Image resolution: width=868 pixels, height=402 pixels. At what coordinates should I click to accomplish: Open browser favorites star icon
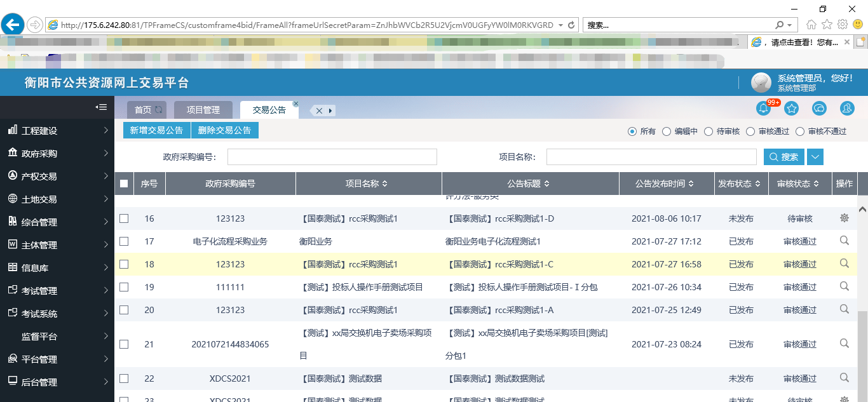[827, 25]
